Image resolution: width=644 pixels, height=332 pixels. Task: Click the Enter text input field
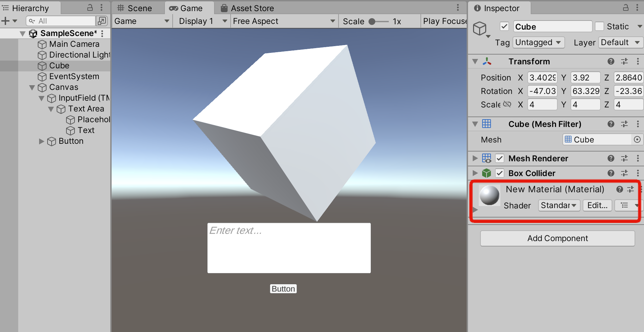click(288, 247)
